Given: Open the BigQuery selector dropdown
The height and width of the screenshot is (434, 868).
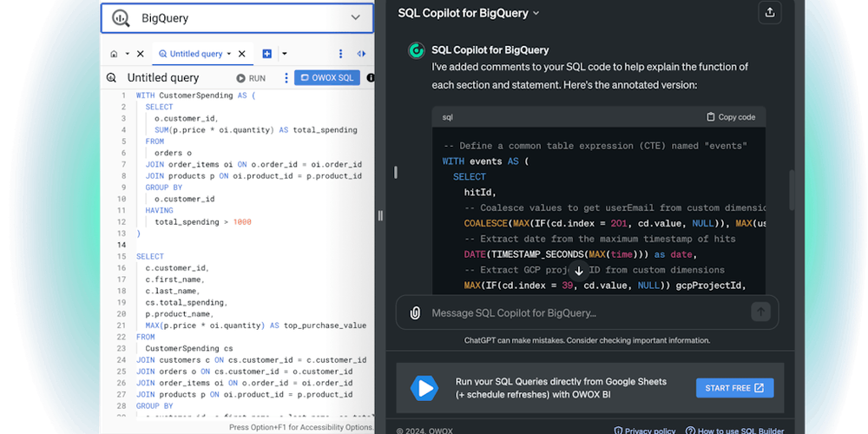Looking at the screenshot, I should 237,18.
